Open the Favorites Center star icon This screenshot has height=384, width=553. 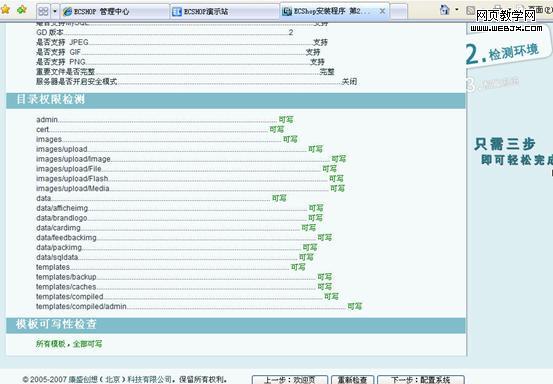coord(5,10)
